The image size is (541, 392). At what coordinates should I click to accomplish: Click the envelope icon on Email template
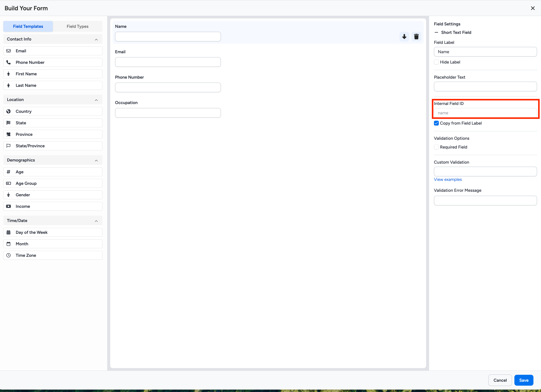click(9, 51)
